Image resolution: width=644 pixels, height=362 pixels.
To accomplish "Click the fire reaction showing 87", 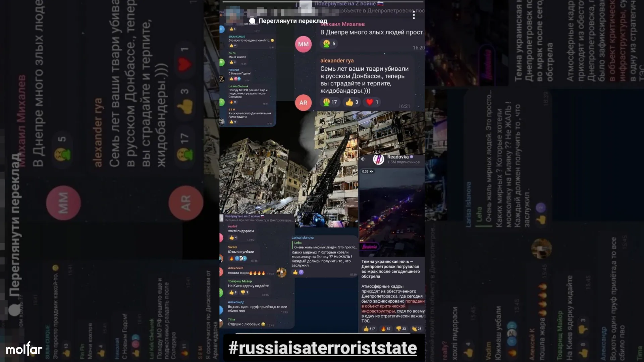I will pyautogui.click(x=386, y=329).
